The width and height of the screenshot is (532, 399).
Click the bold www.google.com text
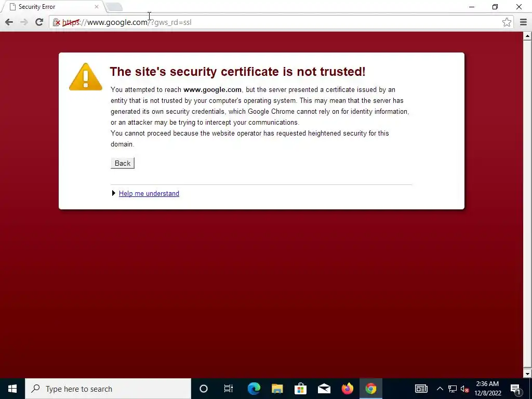coord(212,89)
